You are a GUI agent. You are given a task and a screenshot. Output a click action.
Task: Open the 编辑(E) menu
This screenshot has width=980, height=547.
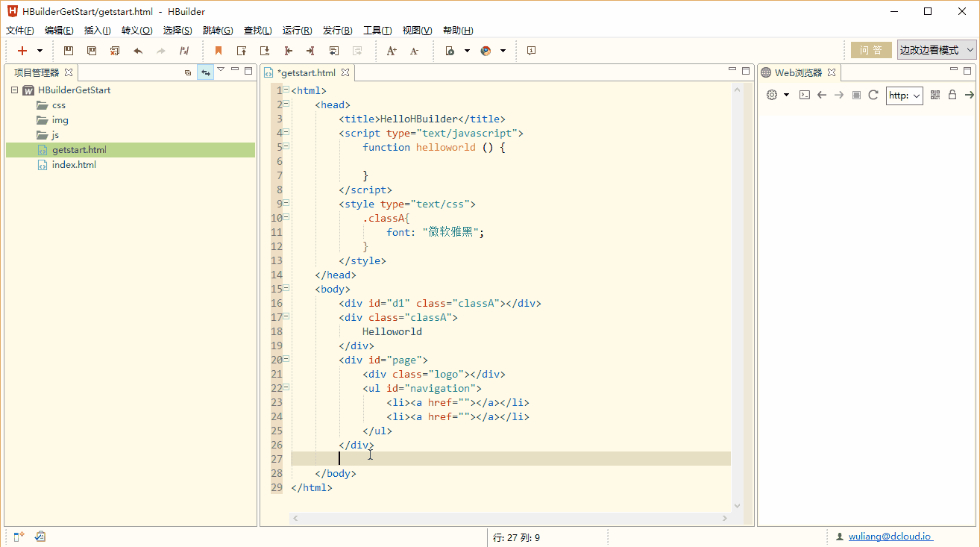[x=59, y=31]
